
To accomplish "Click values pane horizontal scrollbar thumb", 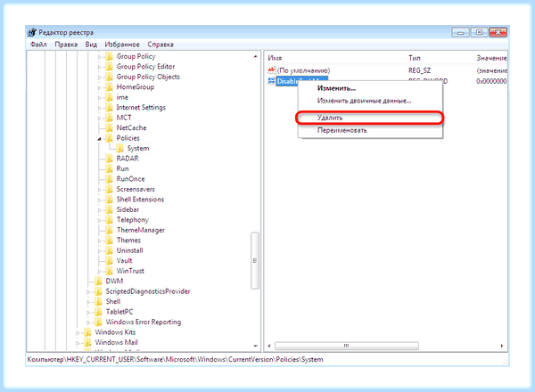I will point(346,346).
